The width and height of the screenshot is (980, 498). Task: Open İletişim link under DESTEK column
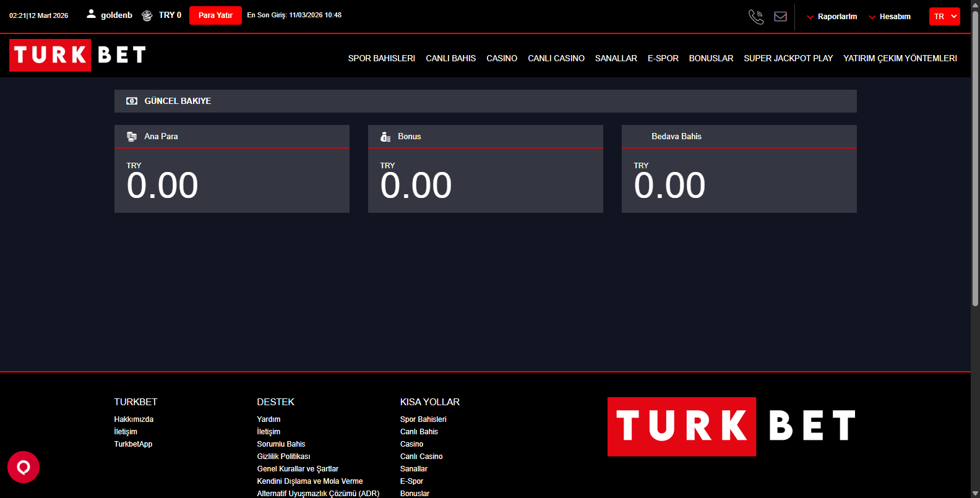269,432
